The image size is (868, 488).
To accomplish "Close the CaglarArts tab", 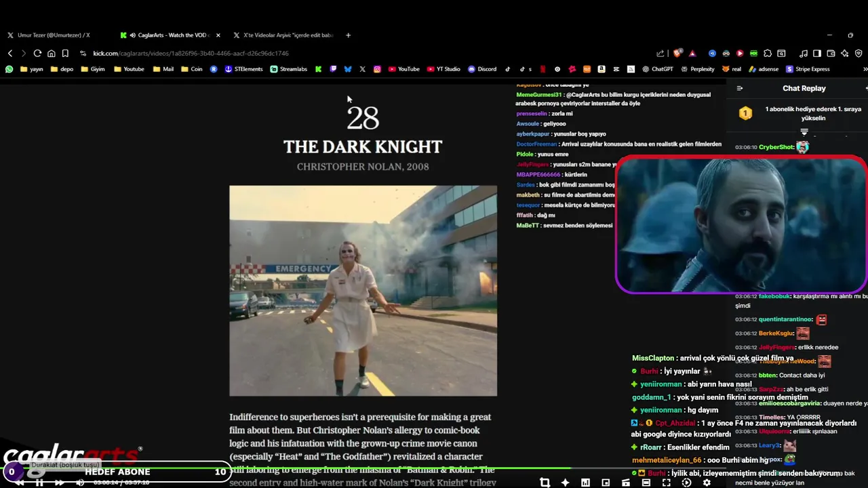I will (218, 35).
